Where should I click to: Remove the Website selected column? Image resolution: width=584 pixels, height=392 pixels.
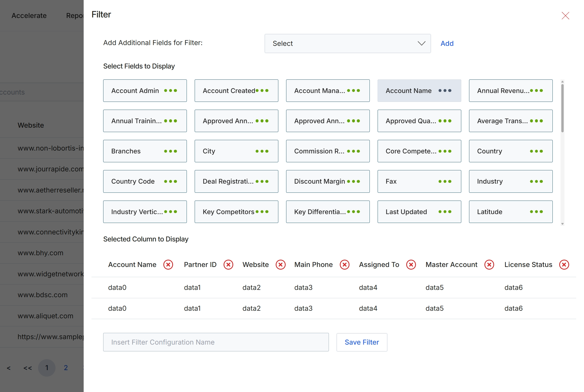[281, 265]
